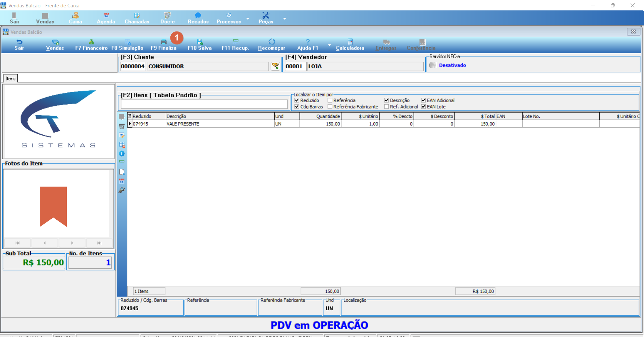
Task: Click the LOJA vendedor name field
Action: pos(365,66)
